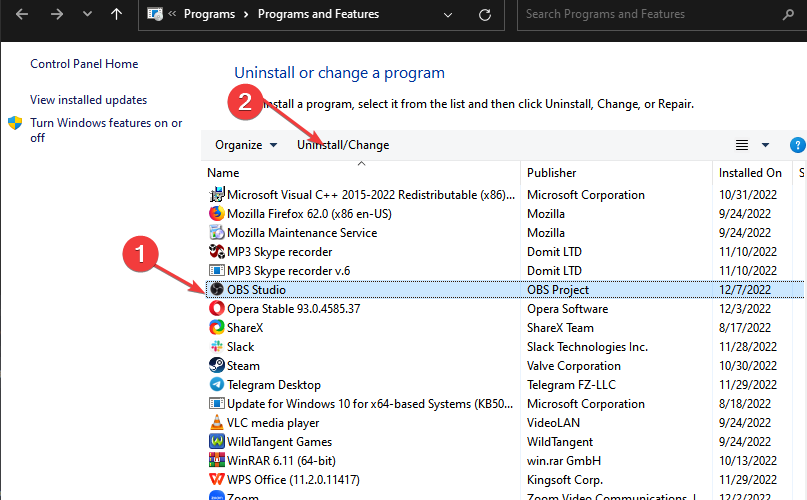Screen dimensions: 807x500
Task: Select the Mozilla Maintenance Service icon
Action: click(217, 233)
